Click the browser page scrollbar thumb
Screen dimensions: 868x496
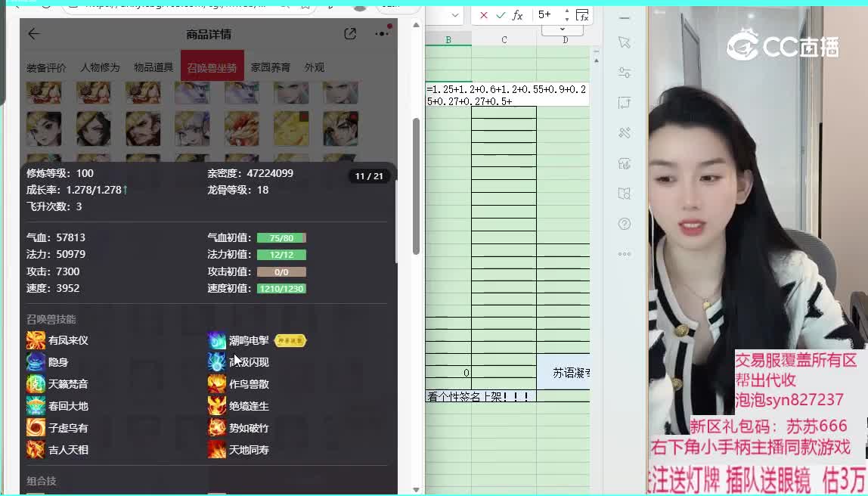pyautogui.click(x=416, y=186)
